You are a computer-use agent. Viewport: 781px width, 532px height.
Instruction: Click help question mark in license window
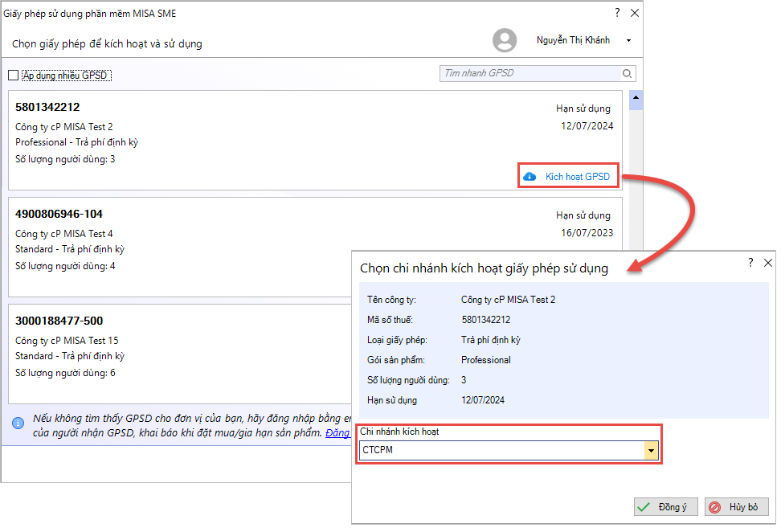tap(617, 13)
